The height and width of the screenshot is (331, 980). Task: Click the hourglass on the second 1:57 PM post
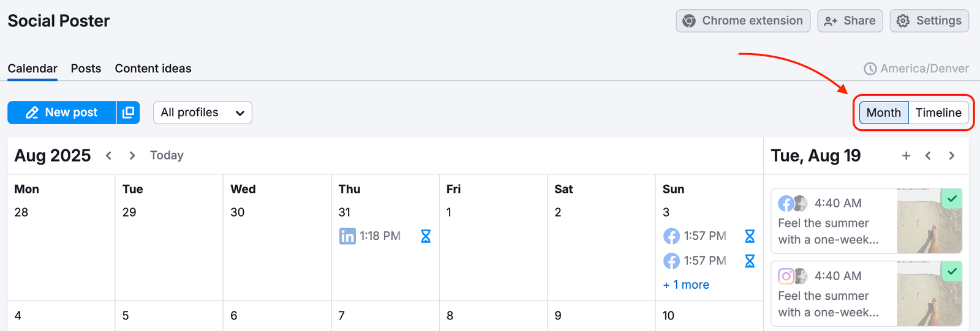pos(749,261)
